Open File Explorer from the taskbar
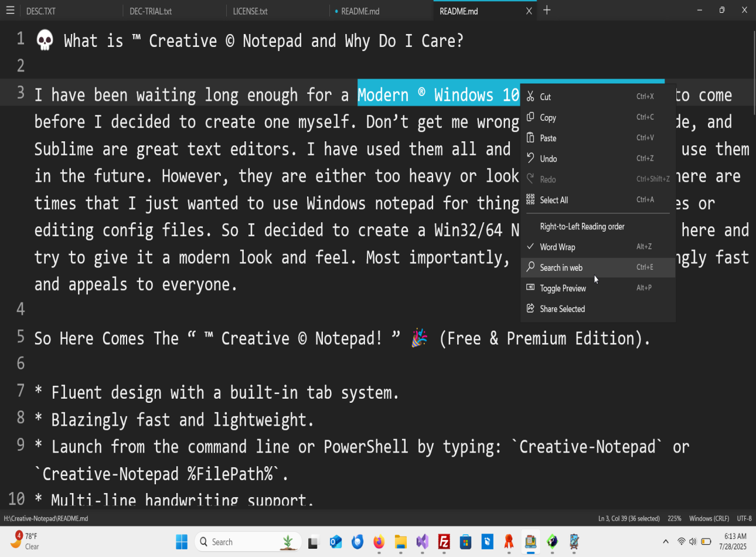Image resolution: width=756 pixels, height=557 pixels. pyautogui.click(x=401, y=542)
